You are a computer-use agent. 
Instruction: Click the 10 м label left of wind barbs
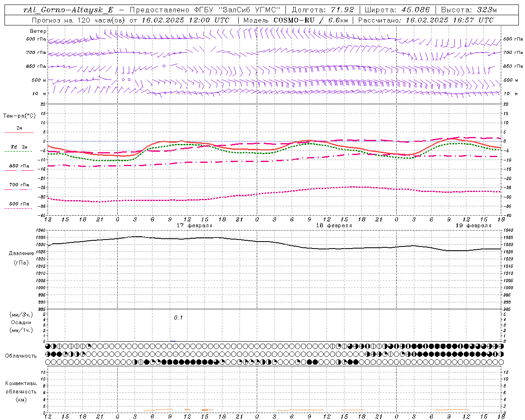[x=39, y=94]
